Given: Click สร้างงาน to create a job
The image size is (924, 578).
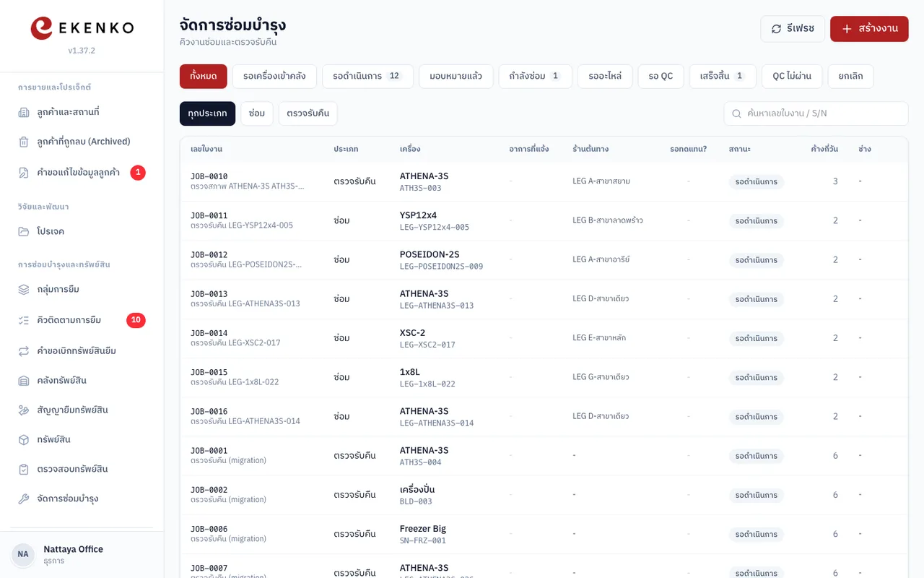Looking at the screenshot, I should (x=869, y=29).
